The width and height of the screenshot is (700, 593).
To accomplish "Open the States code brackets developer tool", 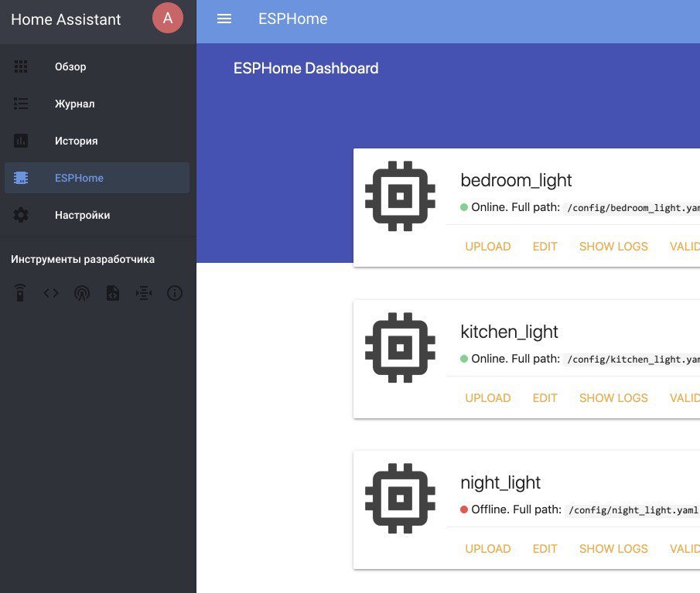I will point(51,293).
